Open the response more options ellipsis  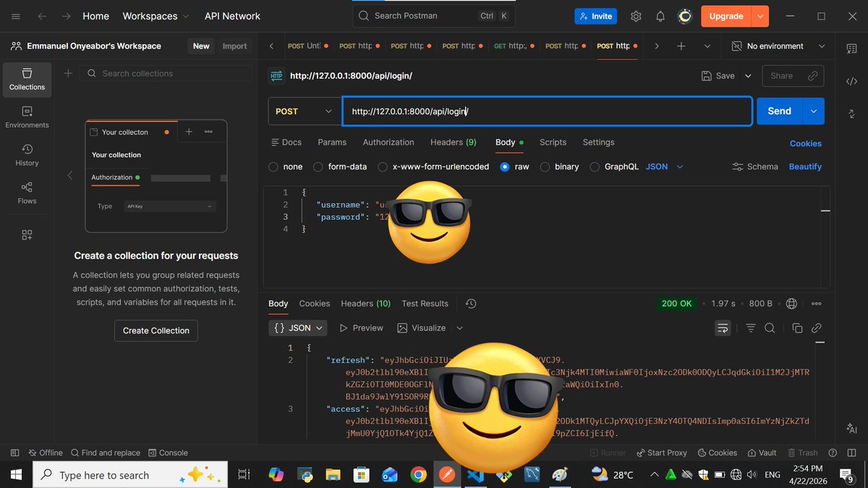coord(817,304)
